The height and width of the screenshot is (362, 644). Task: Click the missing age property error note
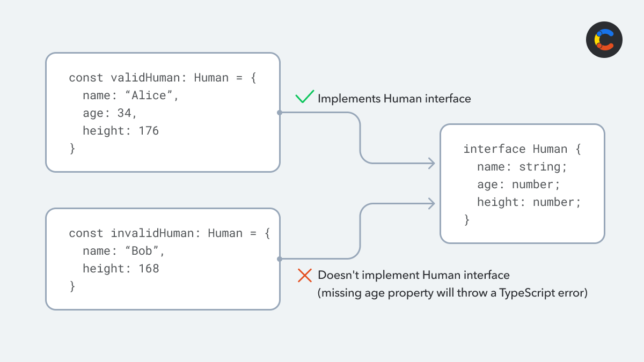(452, 293)
